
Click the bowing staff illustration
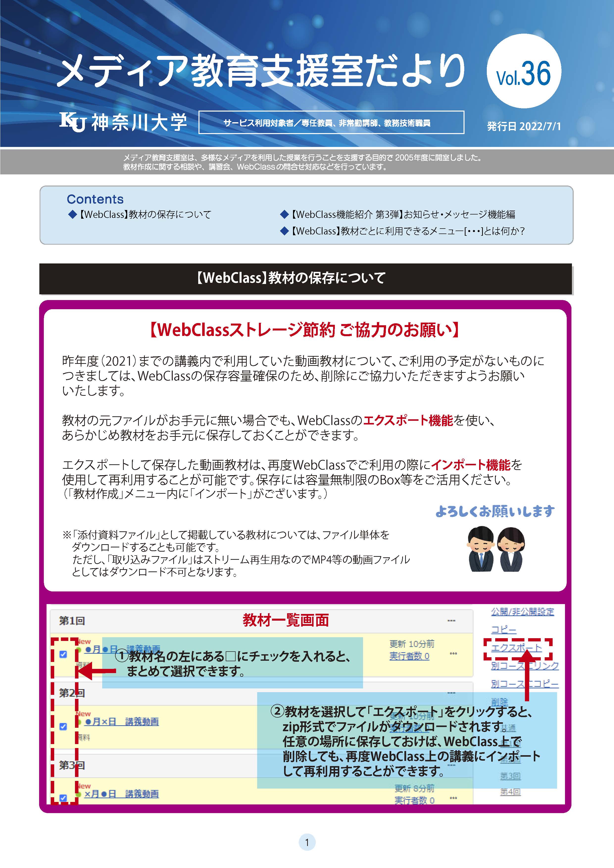496,549
